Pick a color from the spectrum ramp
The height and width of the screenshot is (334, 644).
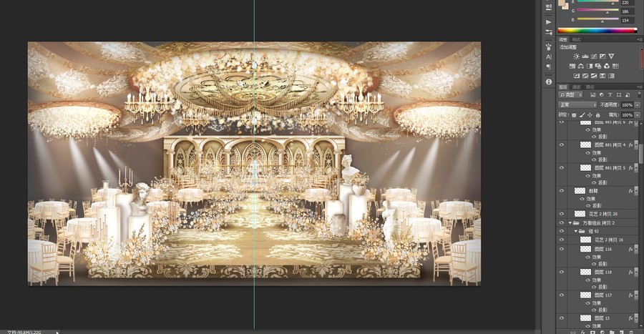click(x=597, y=30)
